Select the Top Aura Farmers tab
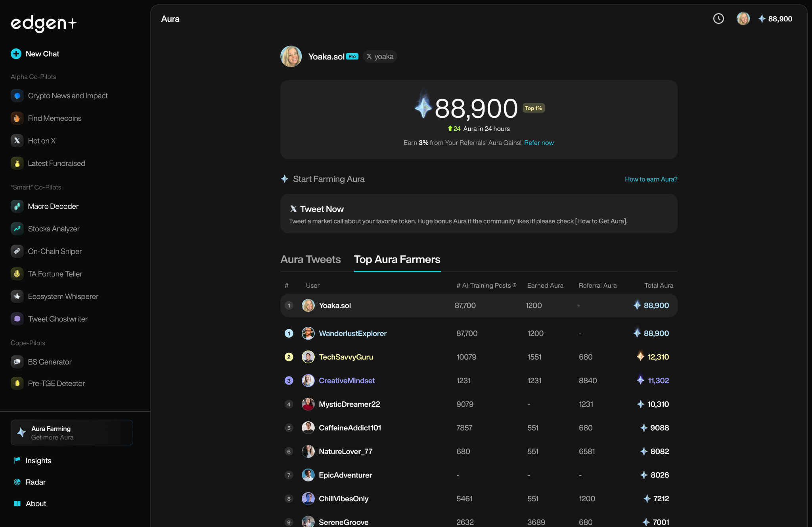The height and width of the screenshot is (527, 812). pyautogui.click(x=397, y=260)
